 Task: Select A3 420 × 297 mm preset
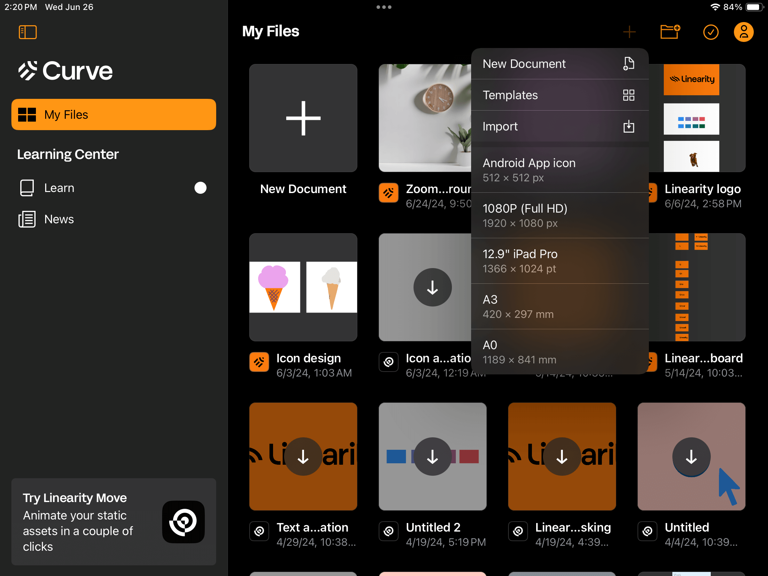[x=560, y=307]
